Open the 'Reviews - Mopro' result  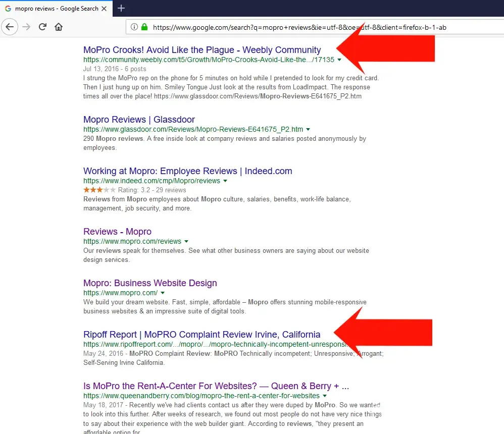coord(117,232)
